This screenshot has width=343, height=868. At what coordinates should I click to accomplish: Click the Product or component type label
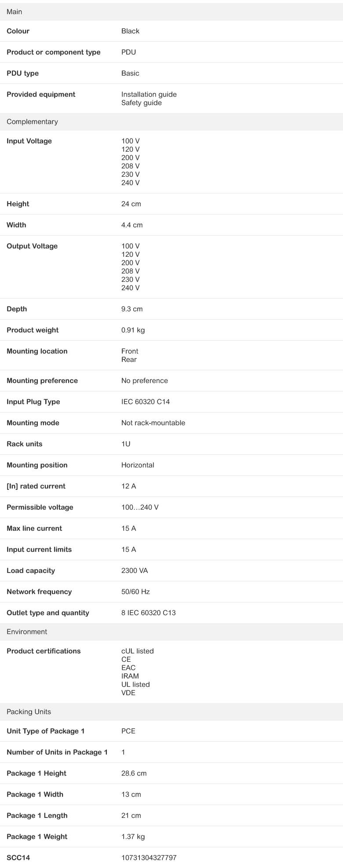53,52
